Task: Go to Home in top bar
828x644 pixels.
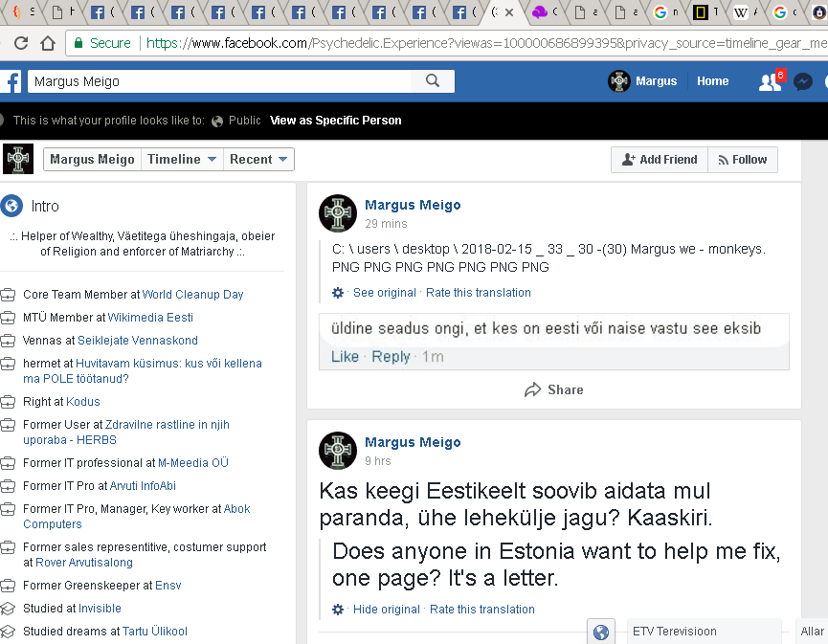Action: coord(712,81)
